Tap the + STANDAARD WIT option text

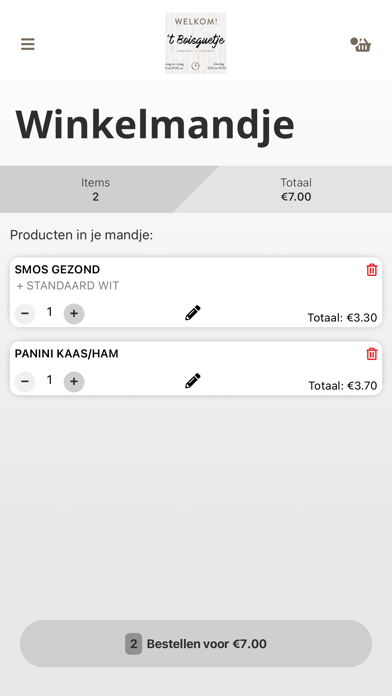tap(68, 286)
